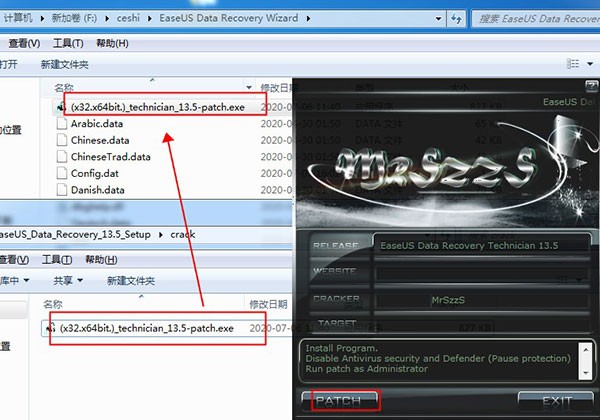Screen dimensions: 600x420
Task: Select Config.dat file
Action: point(95,173)
